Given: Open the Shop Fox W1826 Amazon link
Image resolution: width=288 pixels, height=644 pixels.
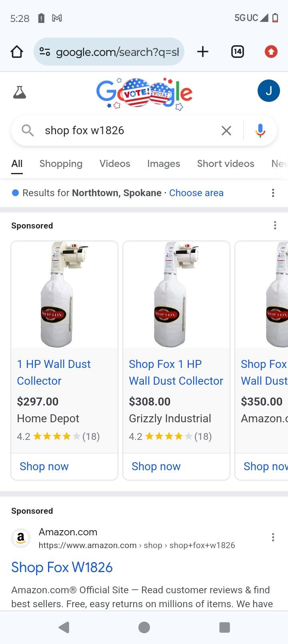Looking at the screenshot, I should pyautogui.click(x=62, y=567).
